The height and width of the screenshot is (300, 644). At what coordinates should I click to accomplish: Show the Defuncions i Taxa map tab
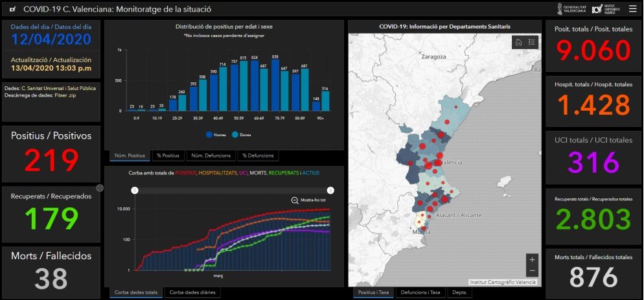[419, 292]
